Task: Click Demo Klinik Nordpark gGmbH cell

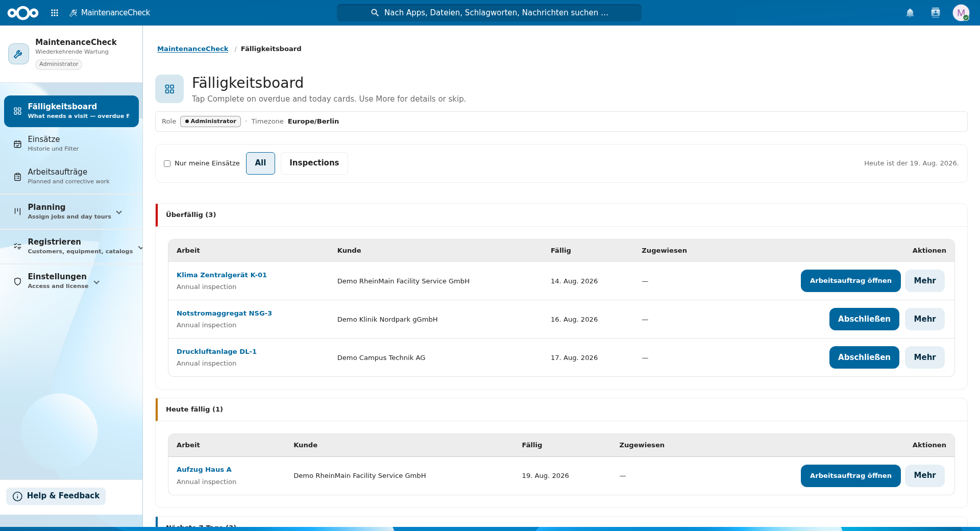Action: [x=387, y=320]
